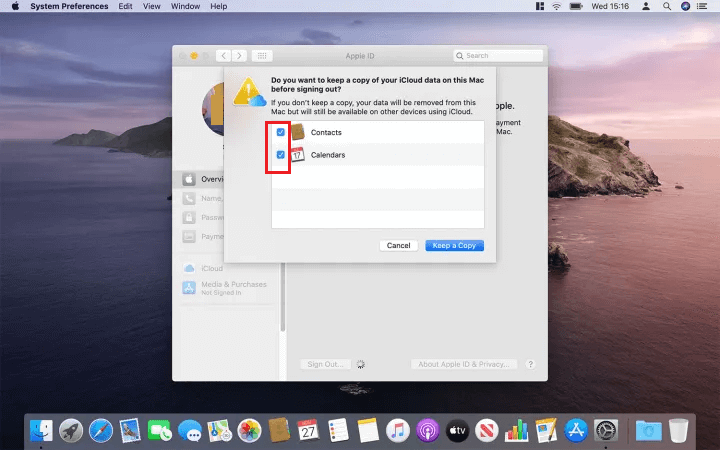Open Notes from the Dock
The width and height of the screenshot is (720, 450).
[368, 431]
